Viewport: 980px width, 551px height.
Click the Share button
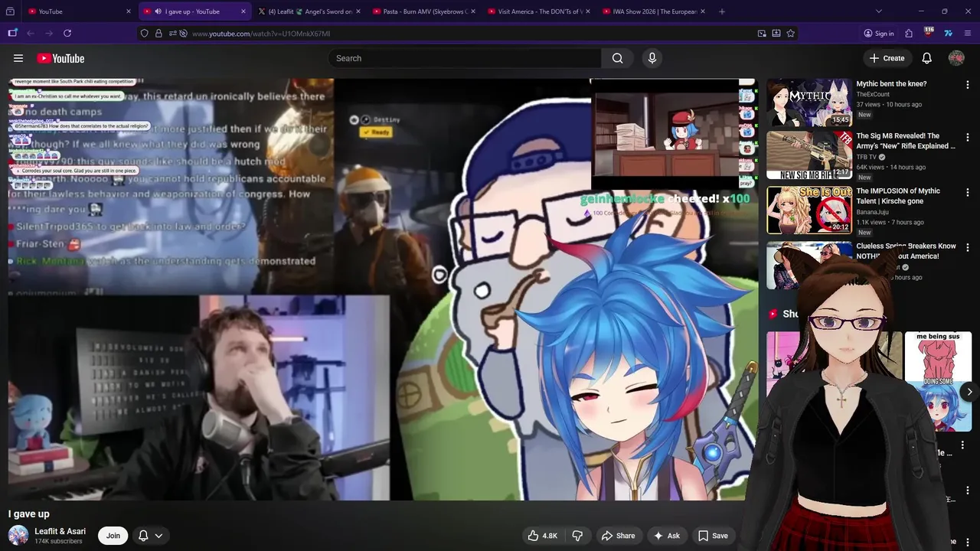pyautogui.click(x=618, y=536)
